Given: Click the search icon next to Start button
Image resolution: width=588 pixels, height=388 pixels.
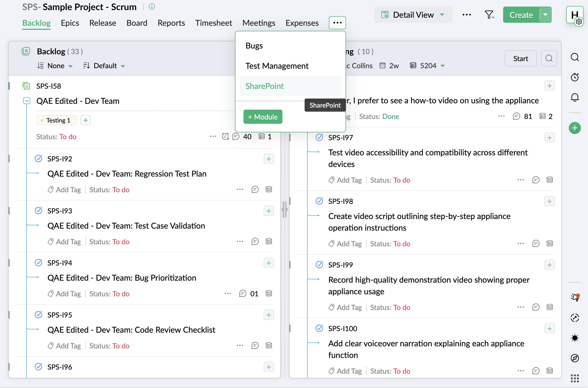Looking at the screenshot, I should [549, 58].
